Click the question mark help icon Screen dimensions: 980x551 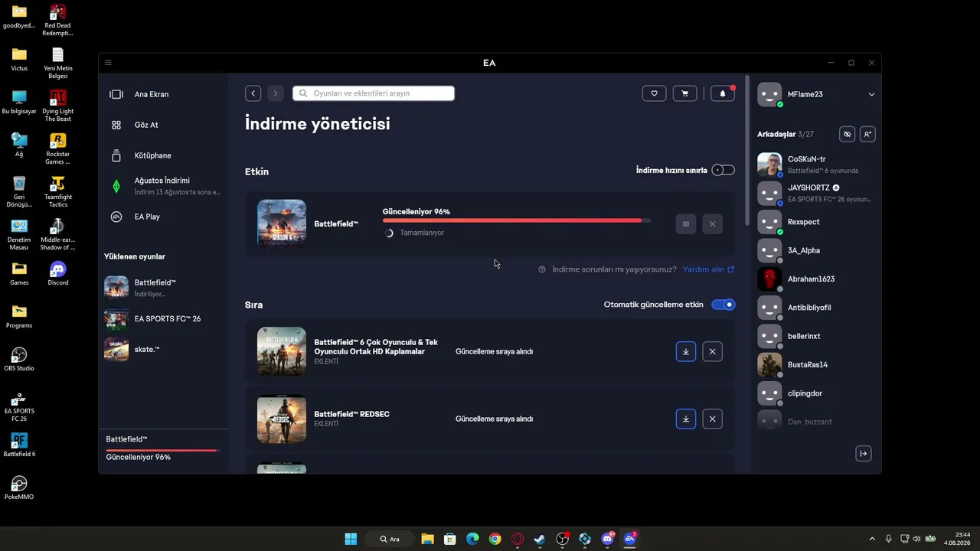pyautogui.click(x=542, y=269)
